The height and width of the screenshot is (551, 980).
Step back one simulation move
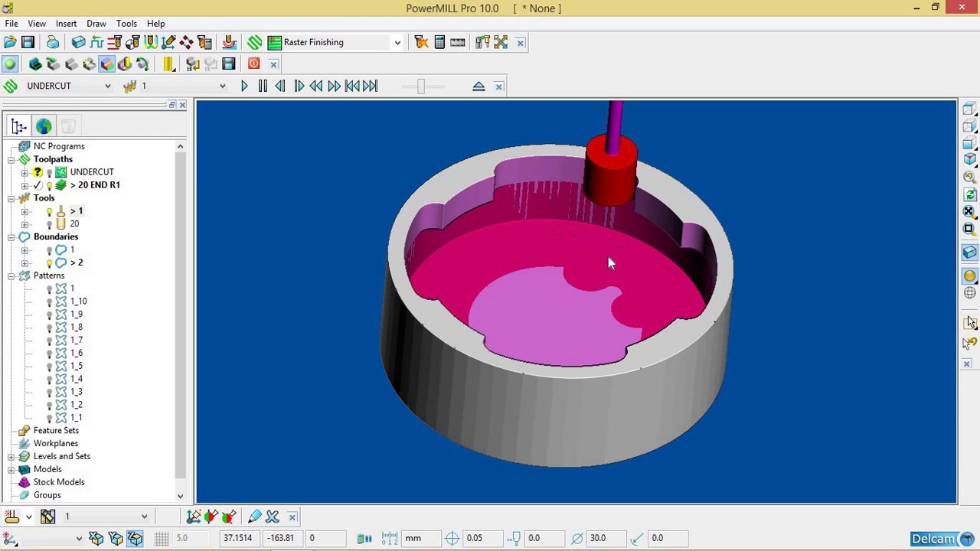280,86
